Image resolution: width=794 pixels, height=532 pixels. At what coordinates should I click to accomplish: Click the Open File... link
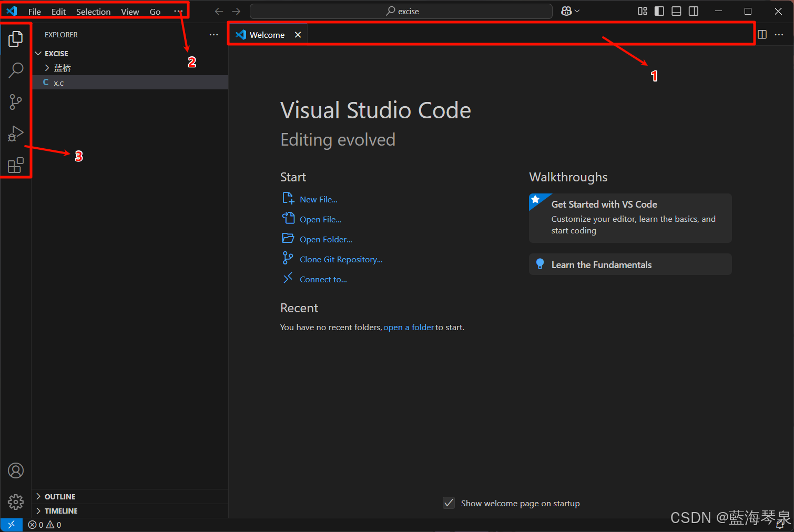tap(320, 219)
